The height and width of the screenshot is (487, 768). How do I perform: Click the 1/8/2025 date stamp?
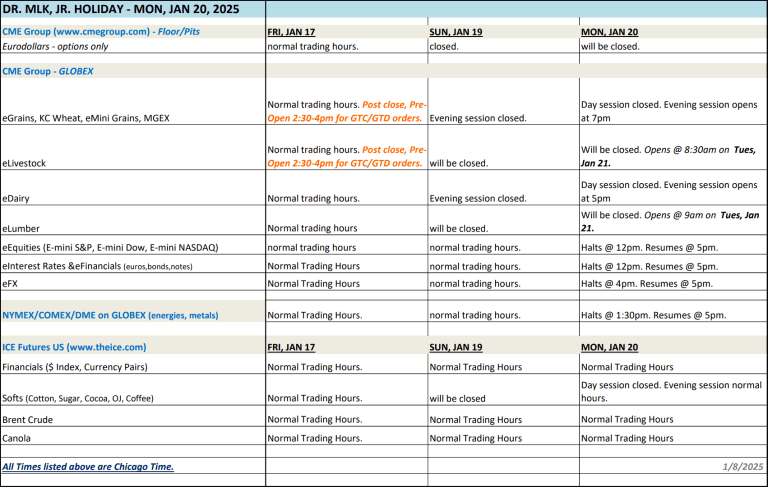(x=743, y=466)
